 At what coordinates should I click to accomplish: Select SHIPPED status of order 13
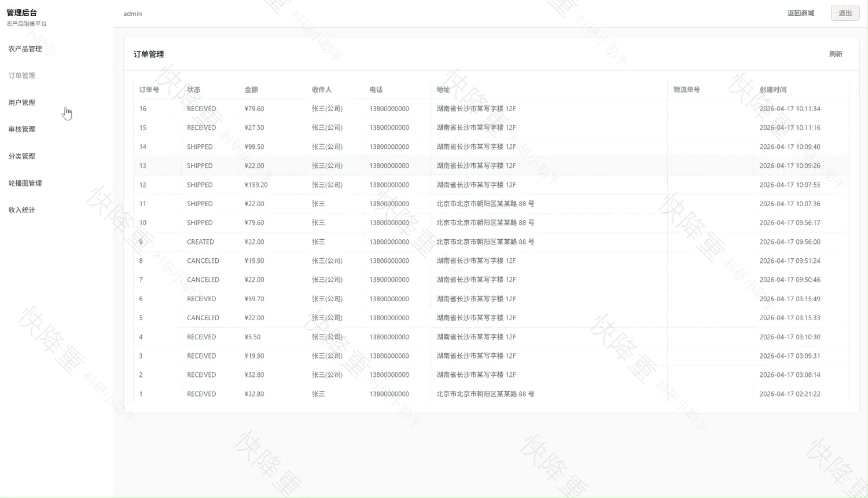200,166
